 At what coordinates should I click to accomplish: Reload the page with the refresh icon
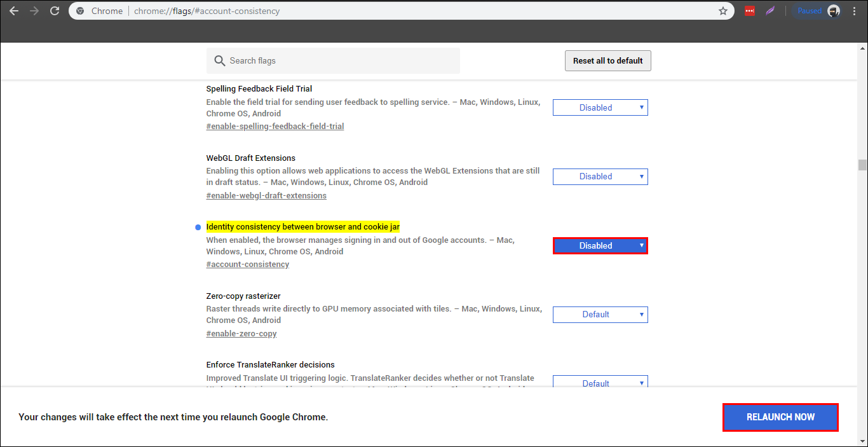pos(55,11)
